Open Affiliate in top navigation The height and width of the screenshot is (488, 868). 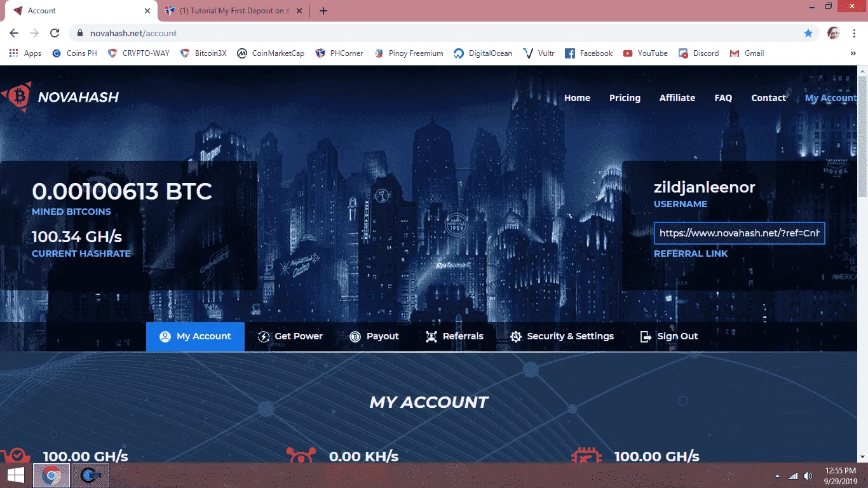(x=677, y=98)
